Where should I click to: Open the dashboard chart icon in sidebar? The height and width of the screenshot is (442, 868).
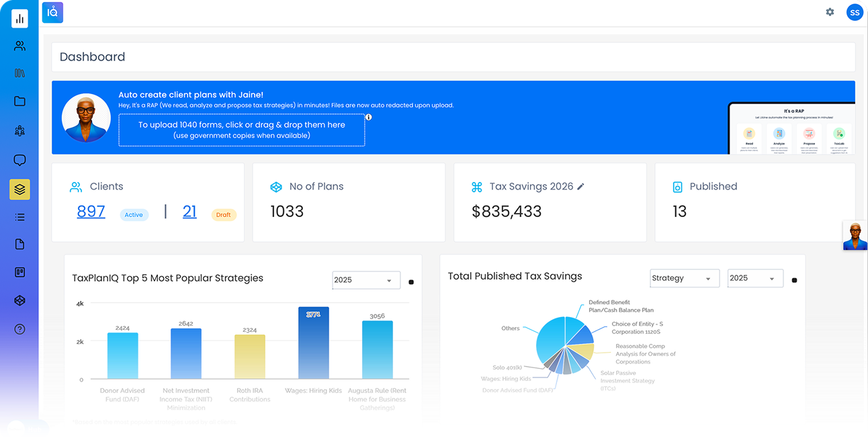click(x=19, y=19)
